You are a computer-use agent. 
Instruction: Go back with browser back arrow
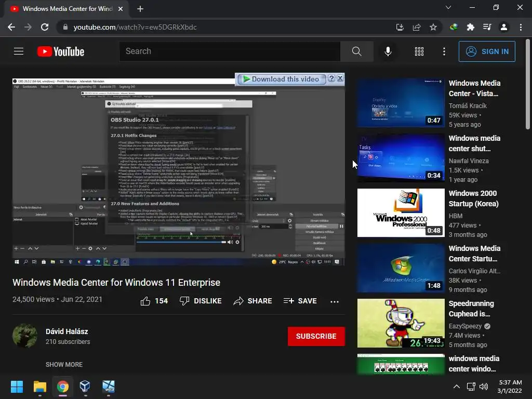(x=11, y=27)
